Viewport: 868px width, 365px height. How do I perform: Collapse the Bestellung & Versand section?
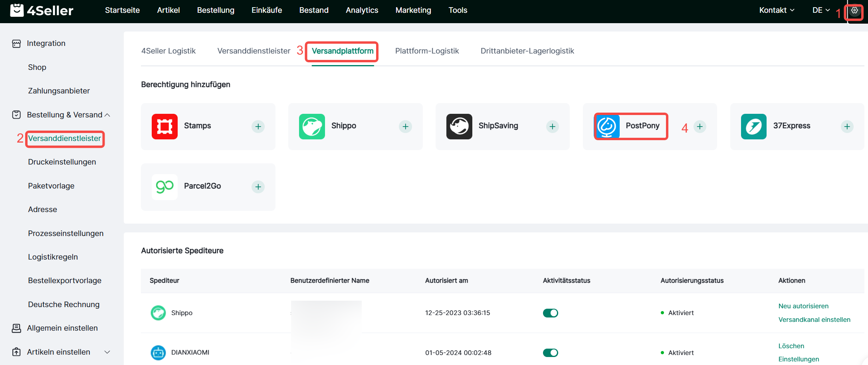[107, 115]
